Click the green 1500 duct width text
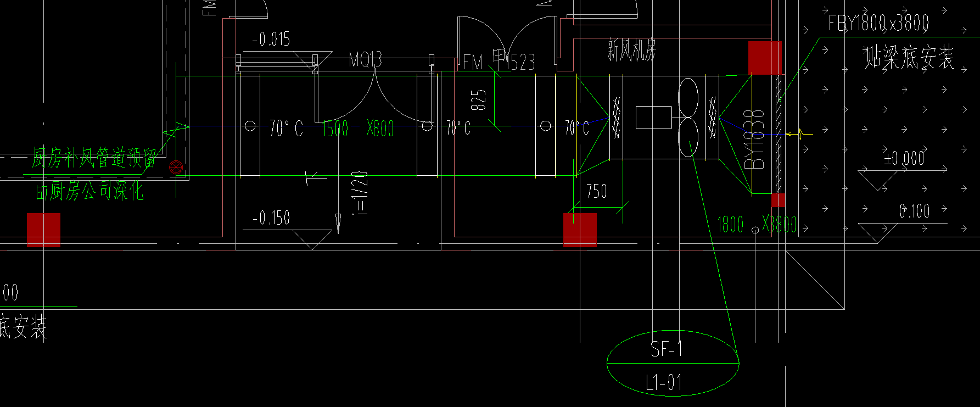Viewport: 980px width, 407px height. pyautogui.click(x=335, y=129)
